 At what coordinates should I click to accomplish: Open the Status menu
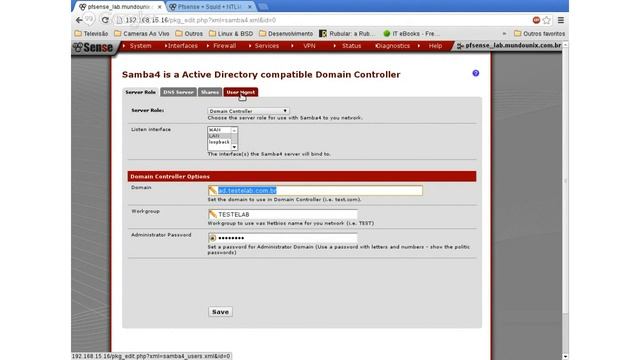click(x=351, y=46)
